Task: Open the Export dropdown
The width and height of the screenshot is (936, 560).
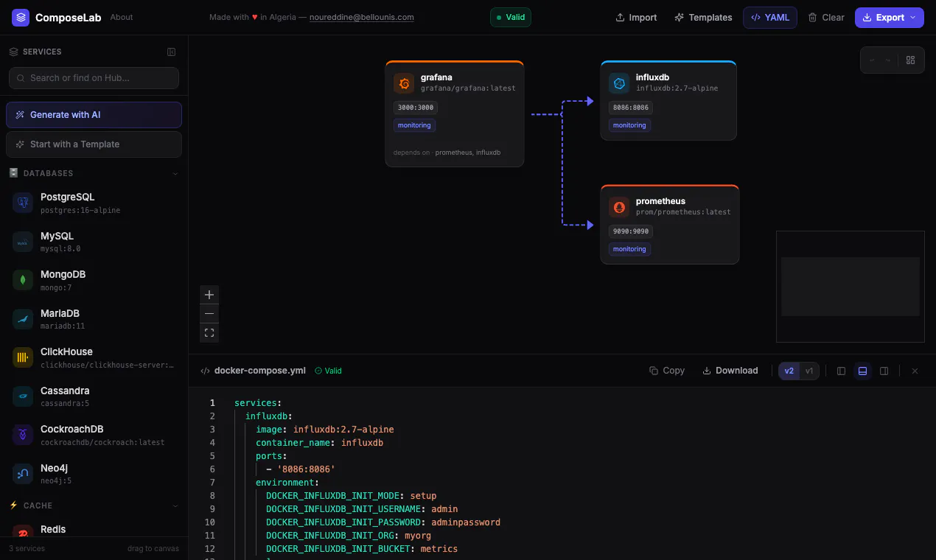Action: (x=889, y=17)
